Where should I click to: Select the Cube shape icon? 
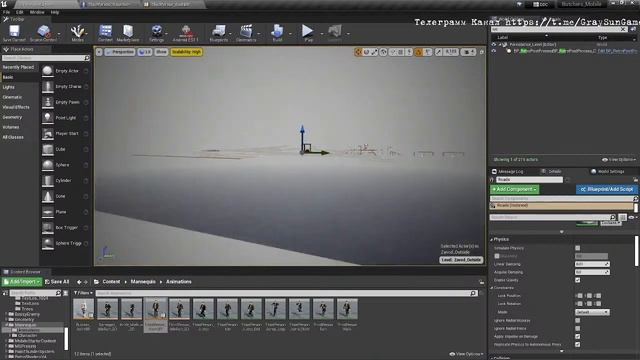[x=48, y=149]
